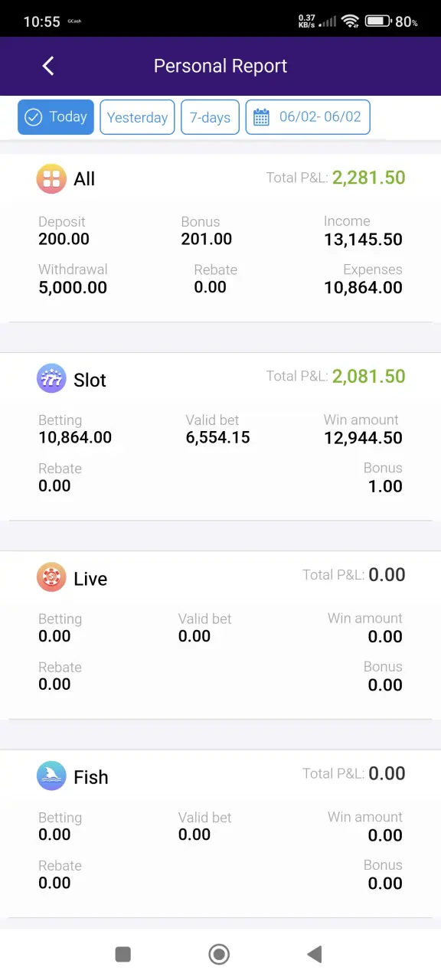
Task: Select the All category icon
Action: coord(51,179)
